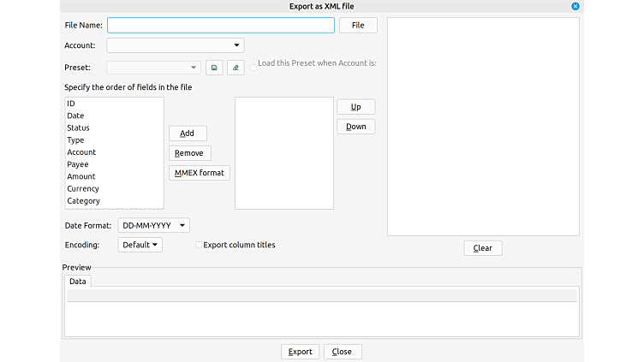Open the Account dropdown
Image resolution: width=644 pixels, height=362 pixels.
[x=176, y=45]
